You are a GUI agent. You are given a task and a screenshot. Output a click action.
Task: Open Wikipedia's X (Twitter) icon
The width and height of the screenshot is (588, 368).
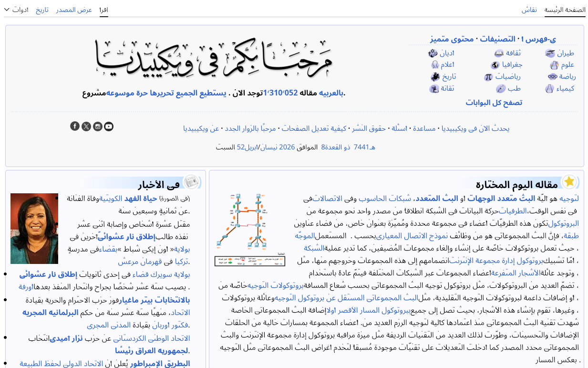click(x=86, y=126)
